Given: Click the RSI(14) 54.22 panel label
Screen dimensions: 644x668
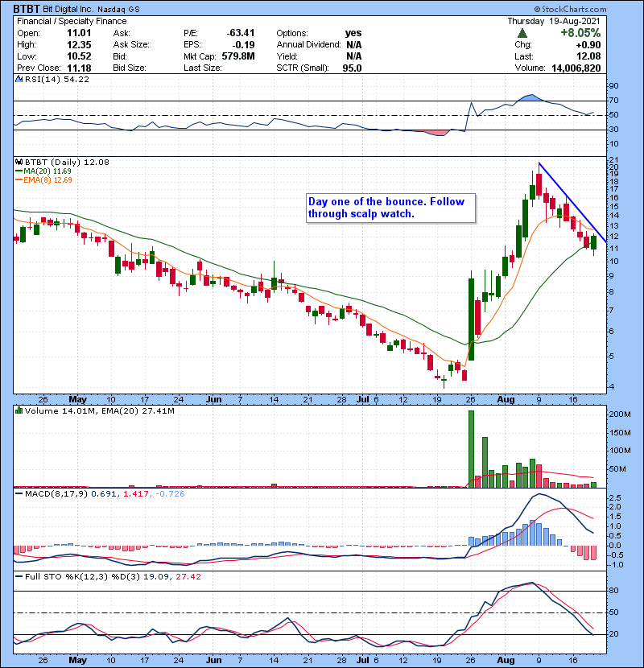Looking at the screenshot, I should coord(56,79).
